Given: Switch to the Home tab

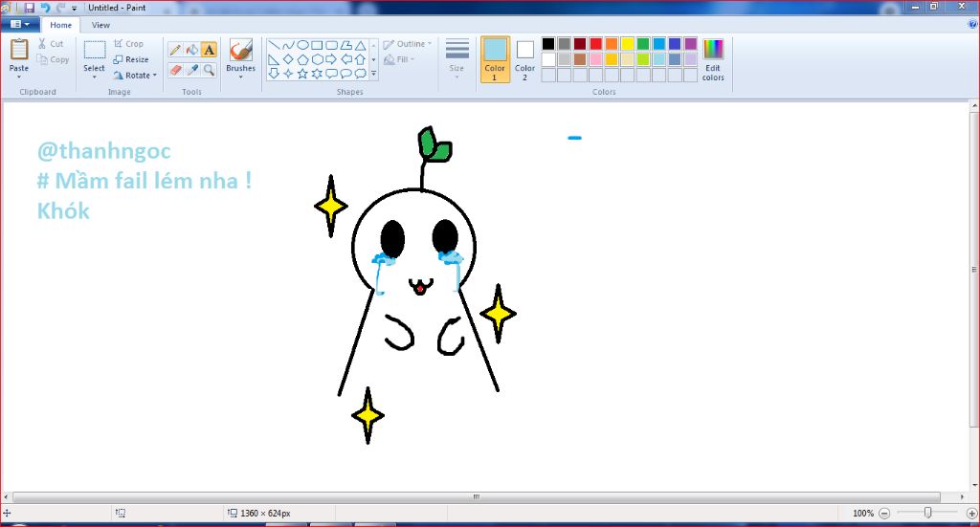Looking at the screenshot, I should (60, 25).
